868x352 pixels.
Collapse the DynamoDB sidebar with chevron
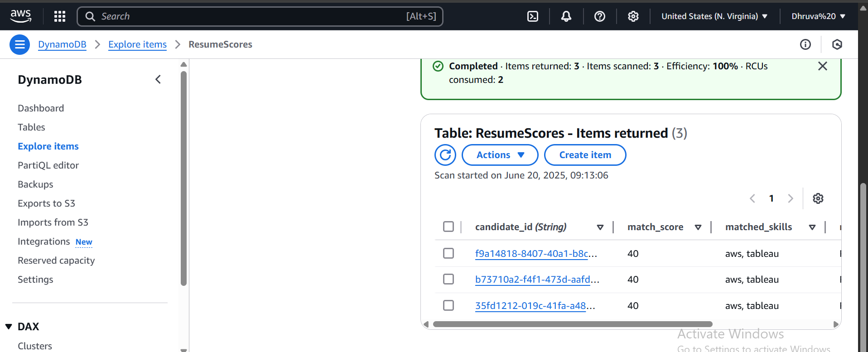coord(158,80)
